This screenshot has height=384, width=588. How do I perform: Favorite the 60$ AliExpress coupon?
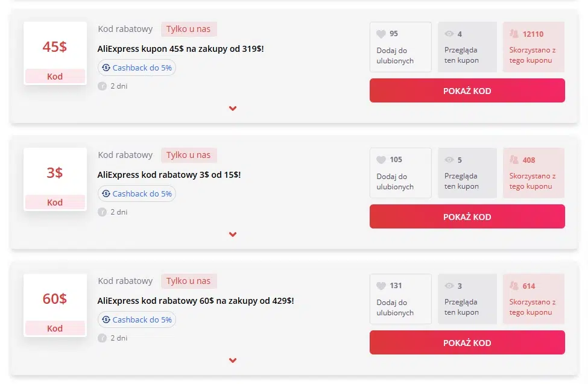coord(400,299)
